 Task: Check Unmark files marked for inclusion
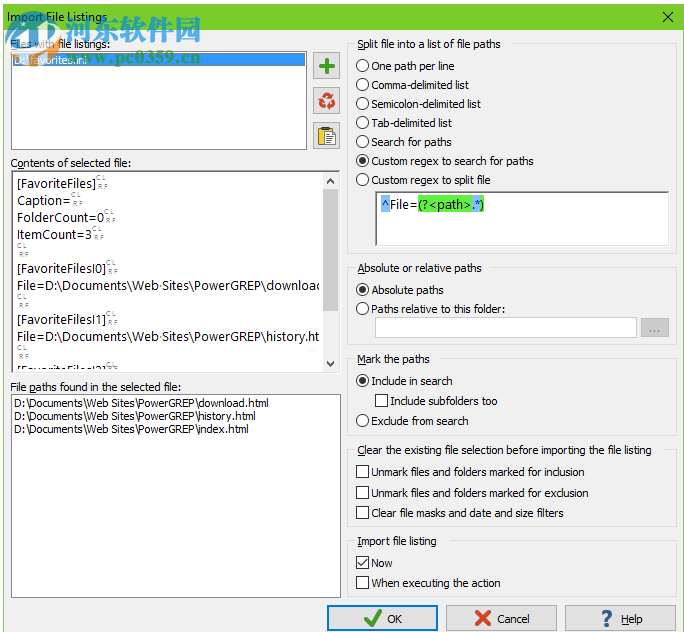[470, 472]
